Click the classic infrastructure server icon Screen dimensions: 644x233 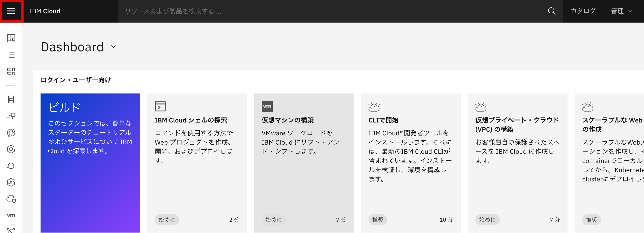11,99
